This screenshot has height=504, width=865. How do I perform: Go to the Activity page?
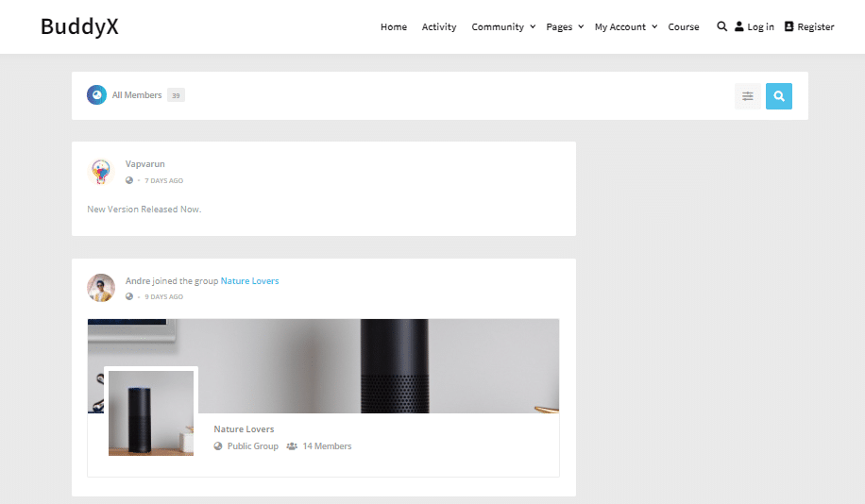(x=439, y=27)
